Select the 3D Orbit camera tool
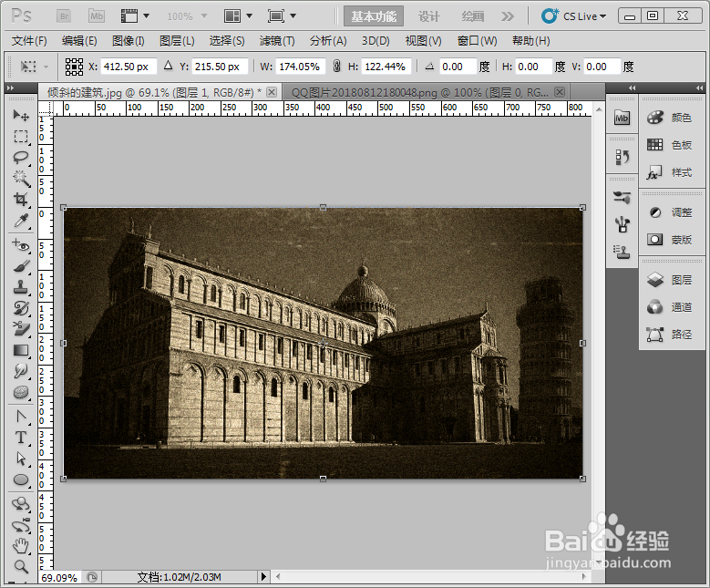Viewport: 710px width, 588px height. 21,525
